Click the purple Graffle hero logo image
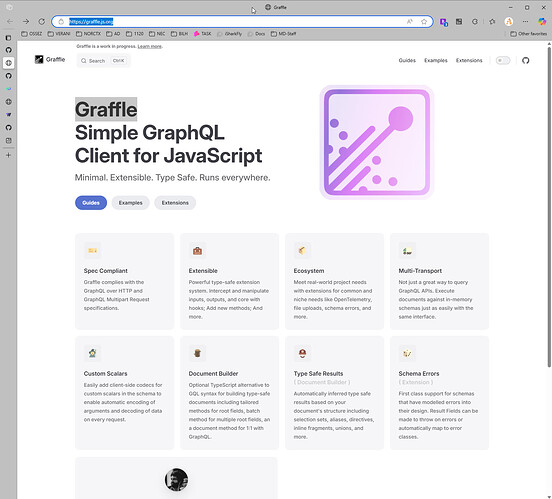 377,142
